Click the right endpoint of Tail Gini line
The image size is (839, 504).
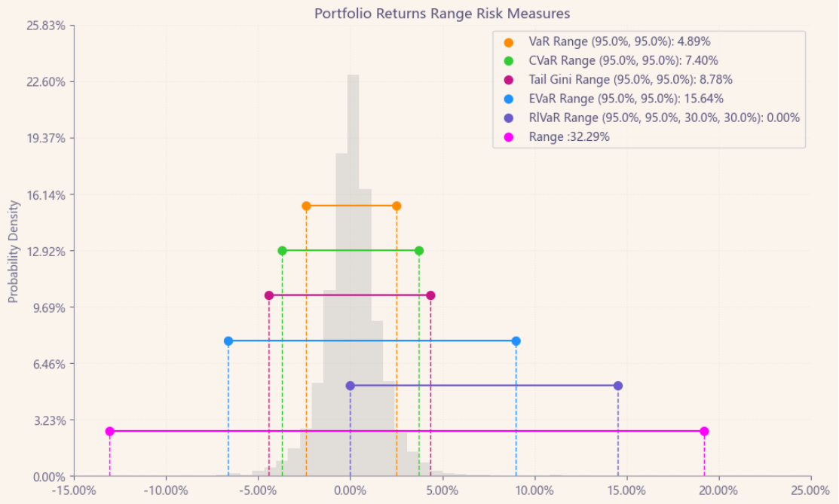(430, 295)
